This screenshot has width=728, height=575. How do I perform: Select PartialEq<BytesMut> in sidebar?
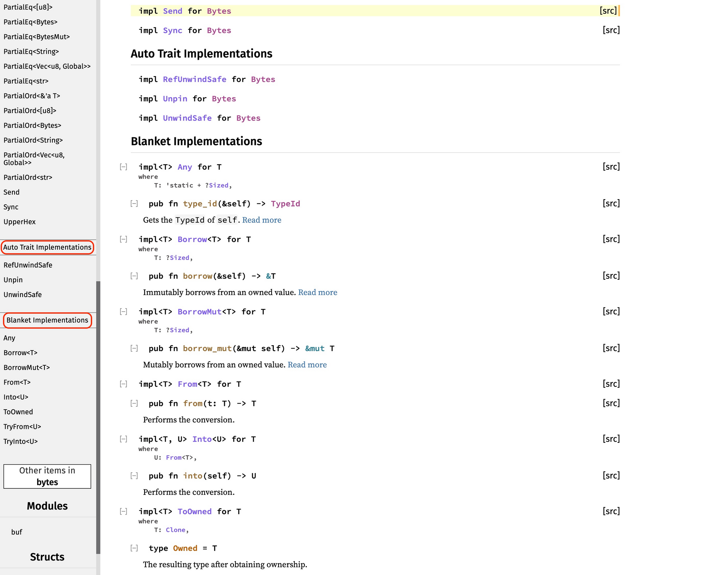(x=36, y=37)
